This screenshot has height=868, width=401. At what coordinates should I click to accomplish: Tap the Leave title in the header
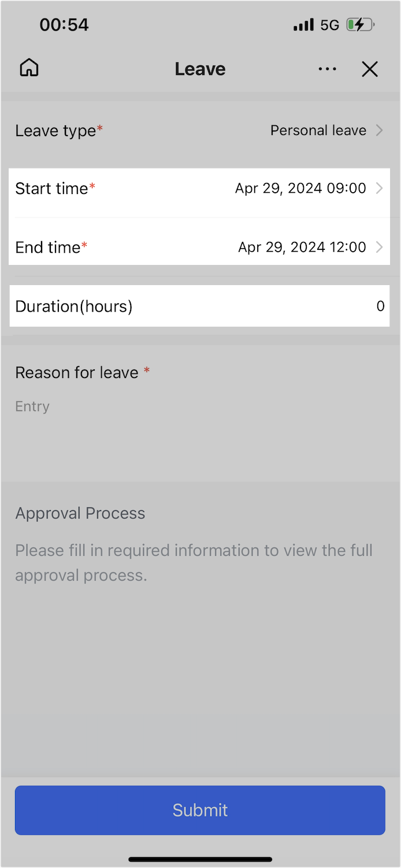coord(200,69)
